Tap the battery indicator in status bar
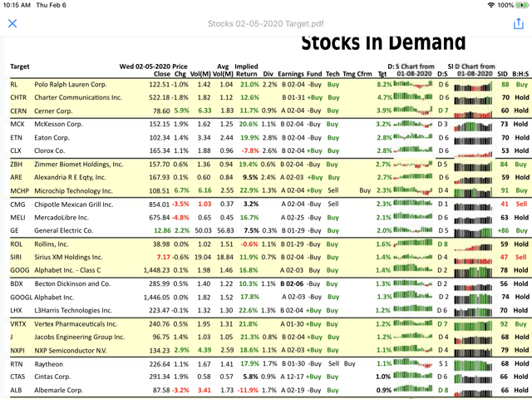 point(522,5)
